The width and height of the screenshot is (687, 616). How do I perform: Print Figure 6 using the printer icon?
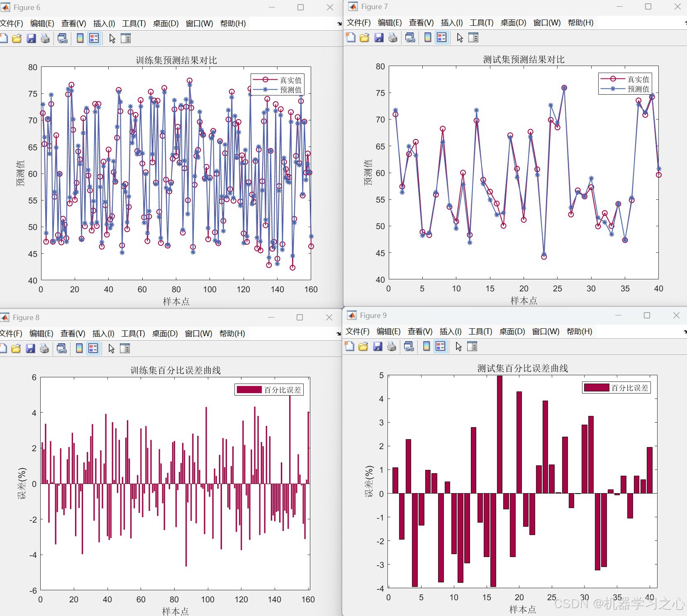click(45, 39)
